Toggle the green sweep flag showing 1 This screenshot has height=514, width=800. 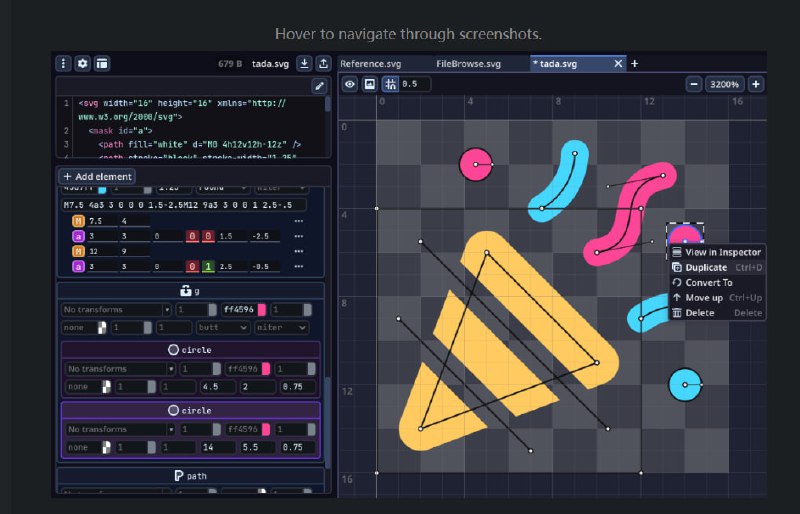[207, 267]
